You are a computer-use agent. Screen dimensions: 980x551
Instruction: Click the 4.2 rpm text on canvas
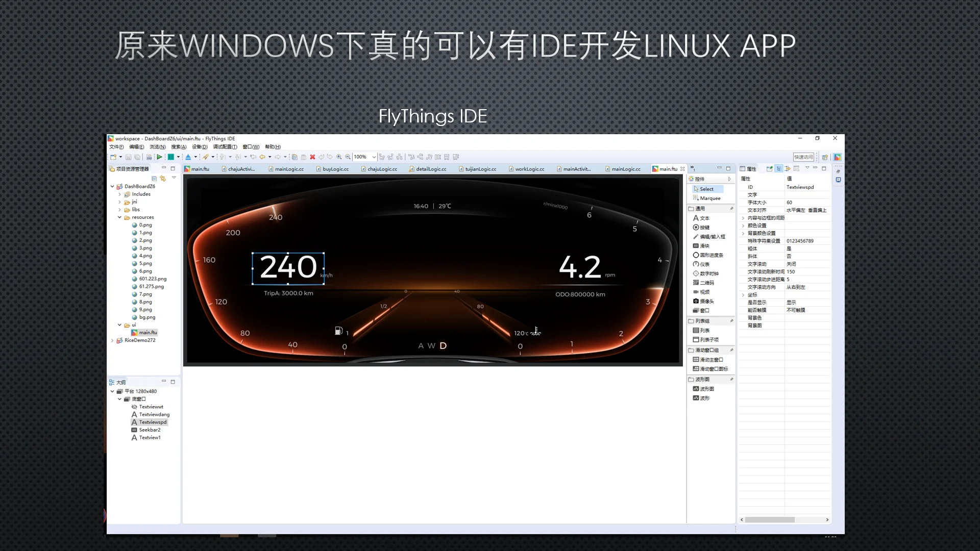tap(580, 267)
